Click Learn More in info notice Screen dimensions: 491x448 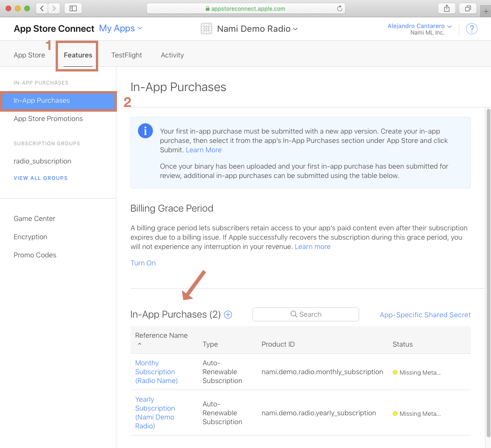pos(203,150)
